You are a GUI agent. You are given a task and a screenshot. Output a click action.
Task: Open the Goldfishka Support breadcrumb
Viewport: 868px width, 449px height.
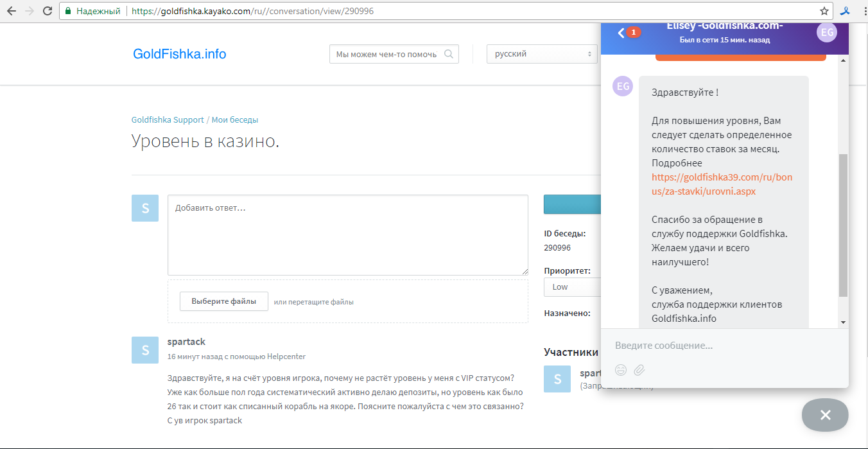168,120
